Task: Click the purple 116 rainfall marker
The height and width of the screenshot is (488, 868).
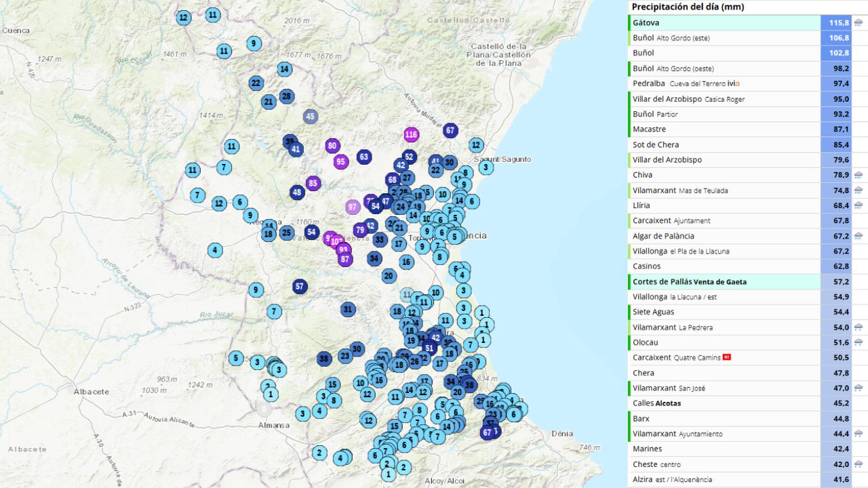Action: (x=411, y=134)
